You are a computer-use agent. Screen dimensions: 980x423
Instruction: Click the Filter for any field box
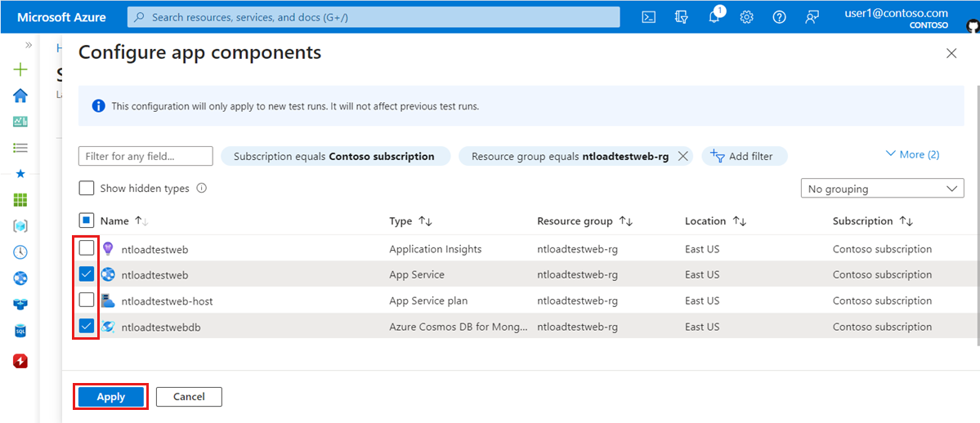145,156
